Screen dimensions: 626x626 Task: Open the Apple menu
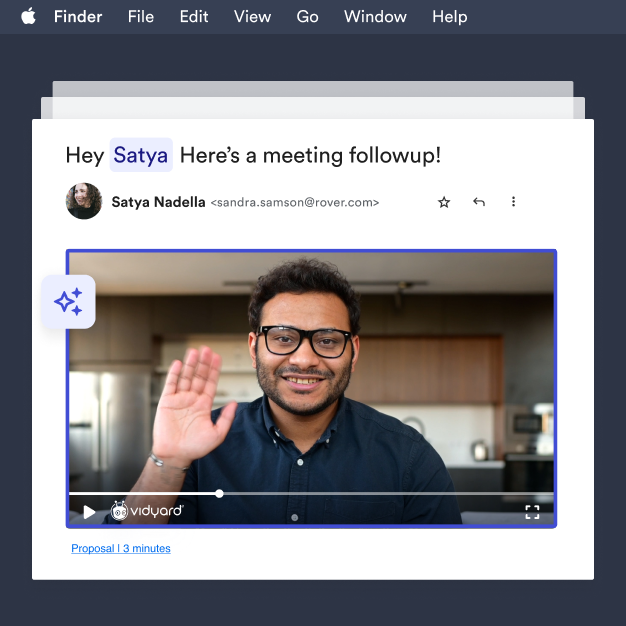click(28, 17)
